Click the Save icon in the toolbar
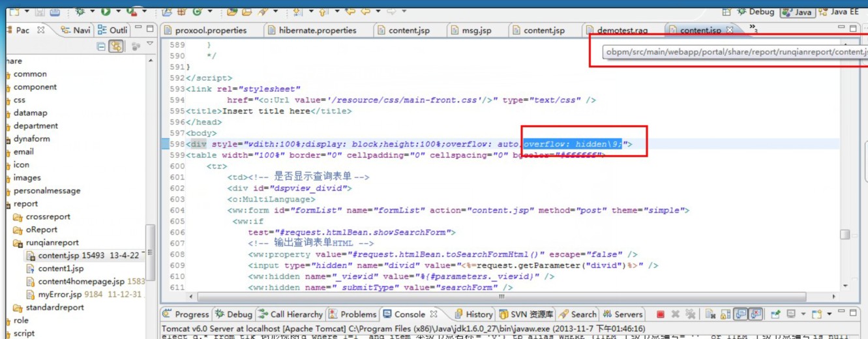This screenshot has height=339, width=868. pos(40,12)
